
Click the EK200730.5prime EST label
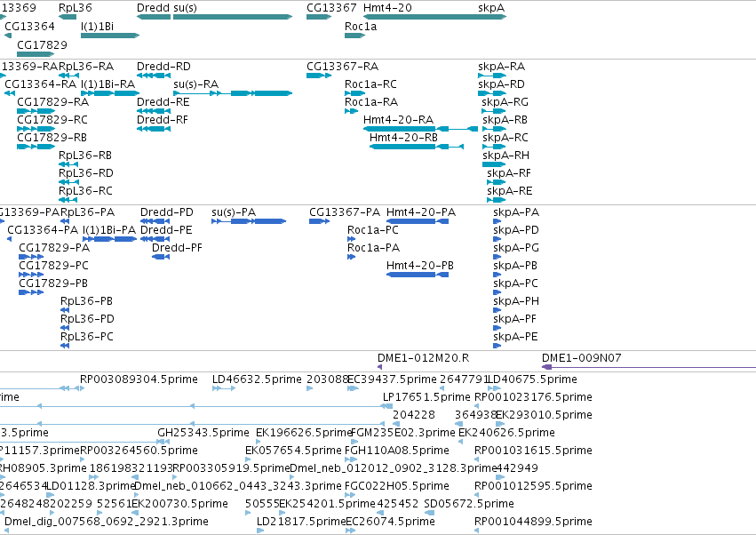point(180,504)
